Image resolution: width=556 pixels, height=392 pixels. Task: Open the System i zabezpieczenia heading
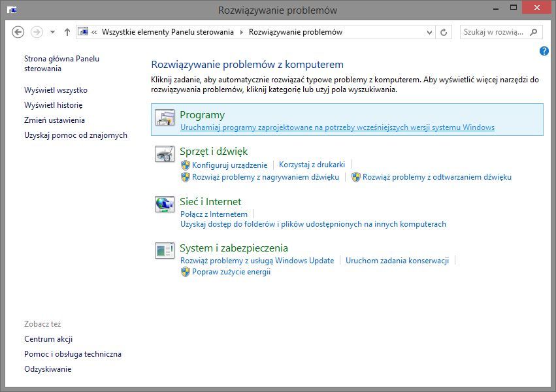tap(234, 248)
